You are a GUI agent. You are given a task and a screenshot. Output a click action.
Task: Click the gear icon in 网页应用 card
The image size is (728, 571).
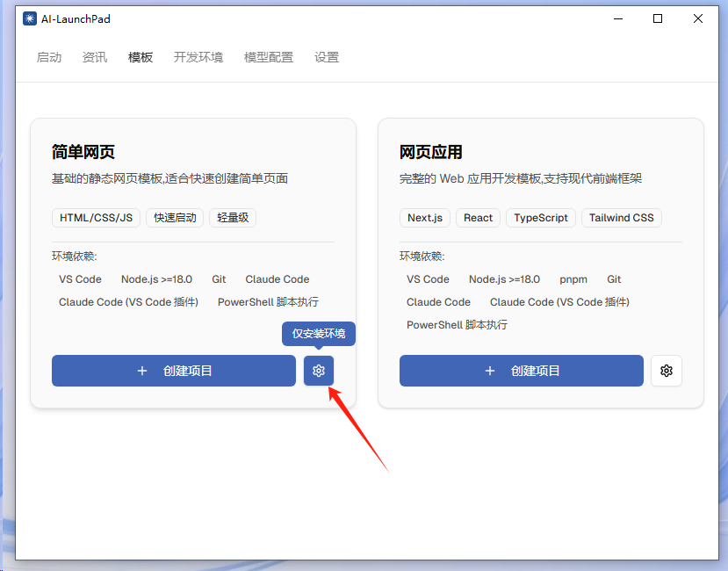tap(667, 371)
